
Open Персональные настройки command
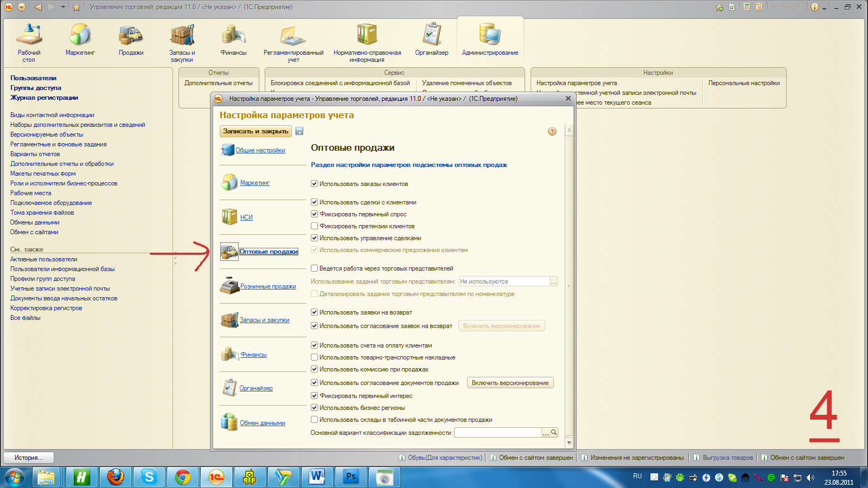click(744, 83)
